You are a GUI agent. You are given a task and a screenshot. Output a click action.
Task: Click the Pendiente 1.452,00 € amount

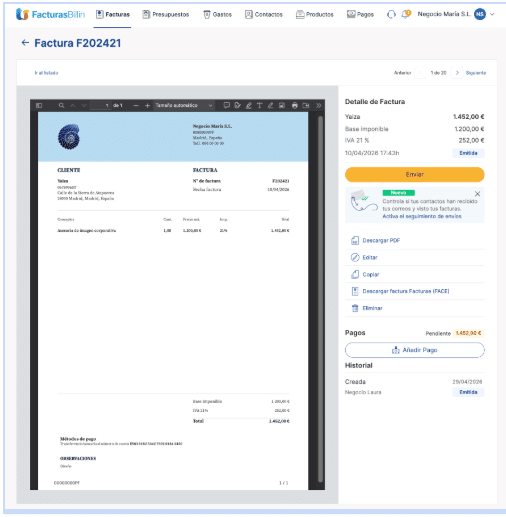468,333
